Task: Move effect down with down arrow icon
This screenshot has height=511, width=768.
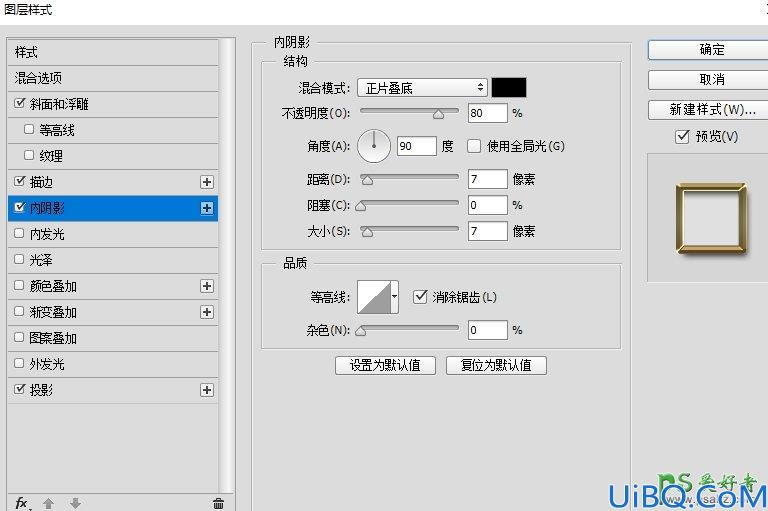Action: pyautogui.click(x=75, y=503)
